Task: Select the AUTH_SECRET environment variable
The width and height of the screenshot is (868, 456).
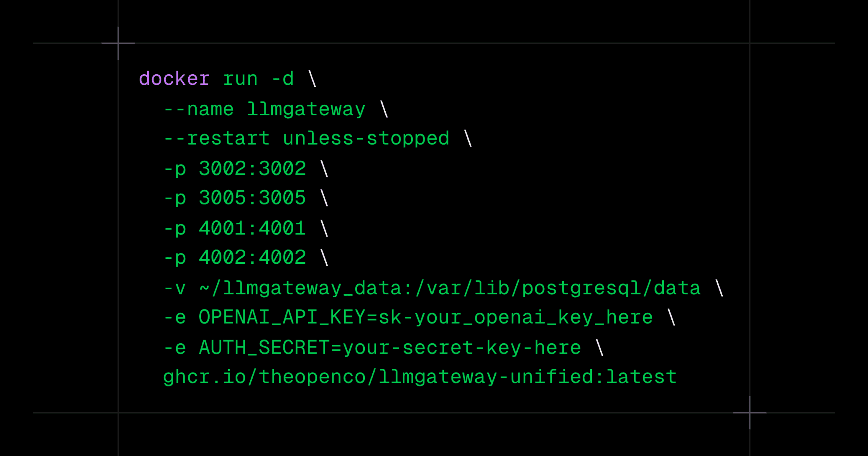Action: [x=390, y=348]
